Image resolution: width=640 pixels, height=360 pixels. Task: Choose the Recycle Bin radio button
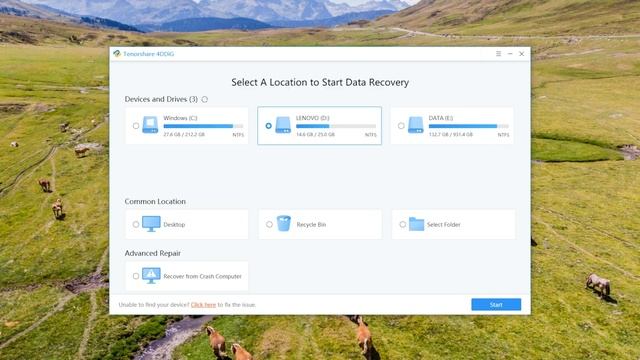(269, 224)
